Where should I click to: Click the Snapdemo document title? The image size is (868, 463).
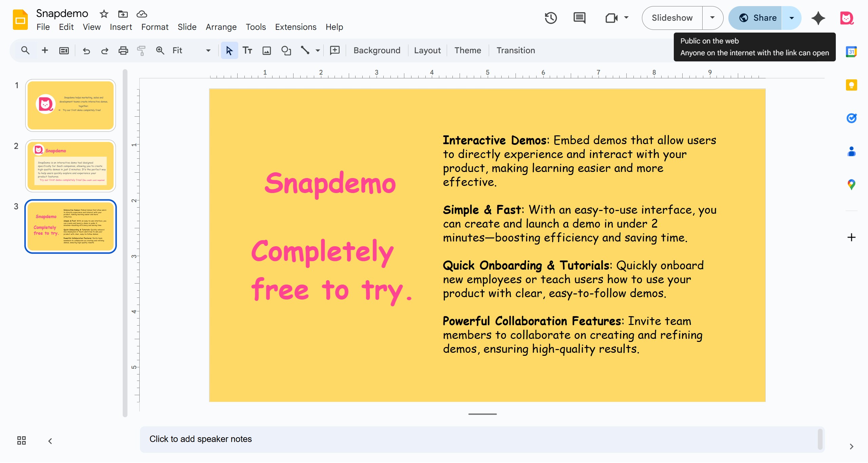(x=62, y=14)
